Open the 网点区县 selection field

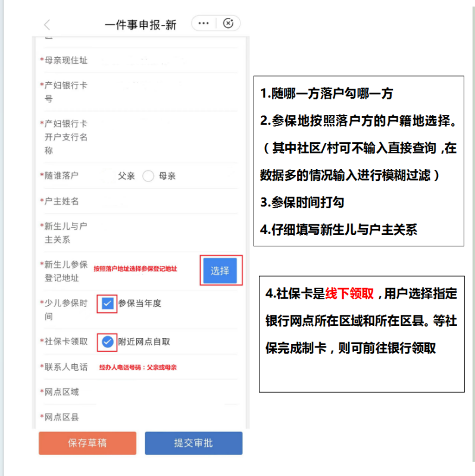(x=167, y=417)
